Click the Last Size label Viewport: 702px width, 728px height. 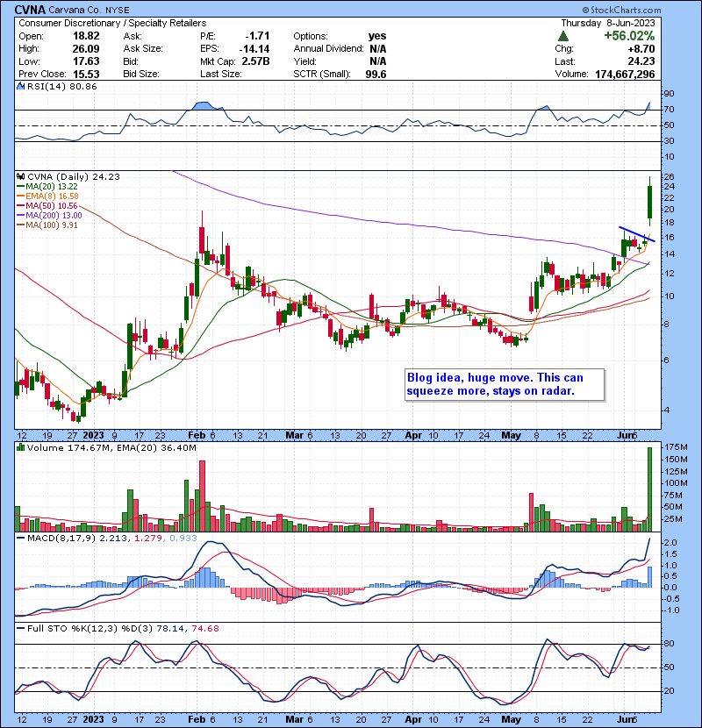pyautogui.click(x=220, y=74)
